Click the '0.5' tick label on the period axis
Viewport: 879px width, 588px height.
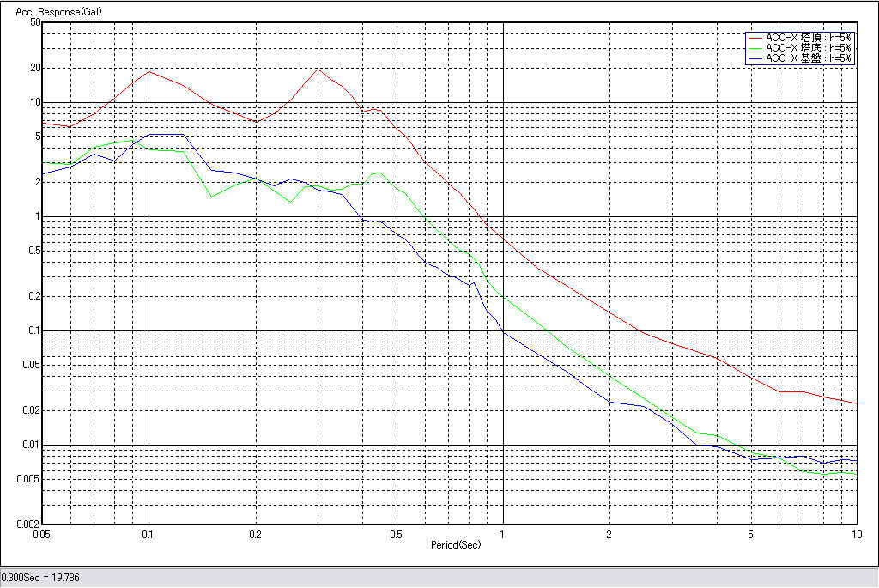click(396, 534)
